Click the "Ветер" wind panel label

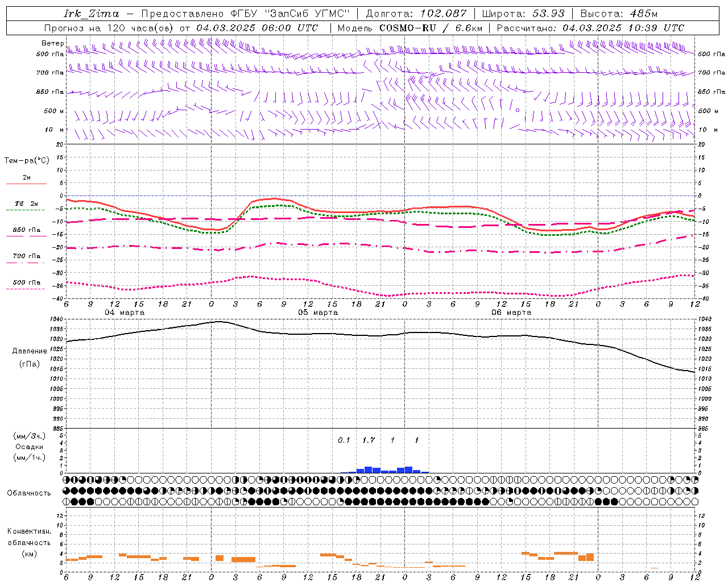(x=53, y=43)
